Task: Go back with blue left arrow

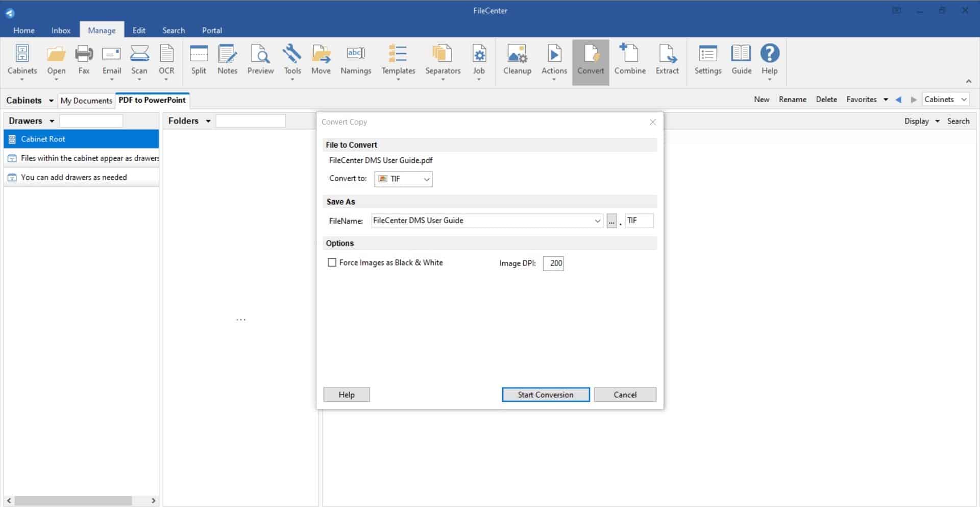Action: coord(898,100)
